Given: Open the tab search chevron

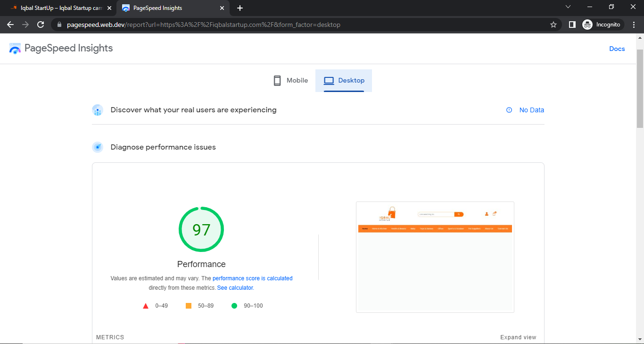Looking at the screenshot, I should click(x=568, y=8).
